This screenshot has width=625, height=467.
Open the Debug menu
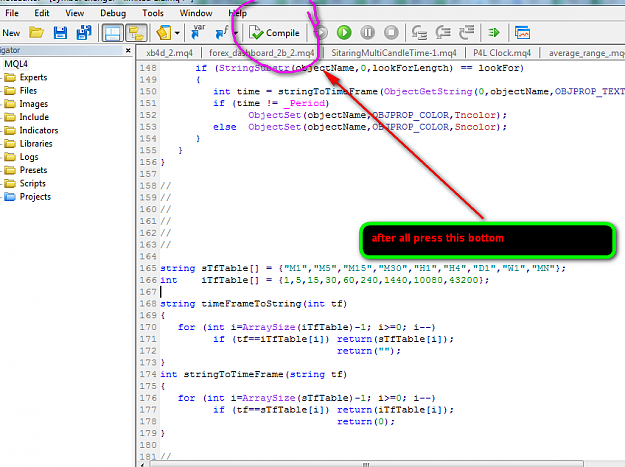pyautogui.click(x=113, y=13)
